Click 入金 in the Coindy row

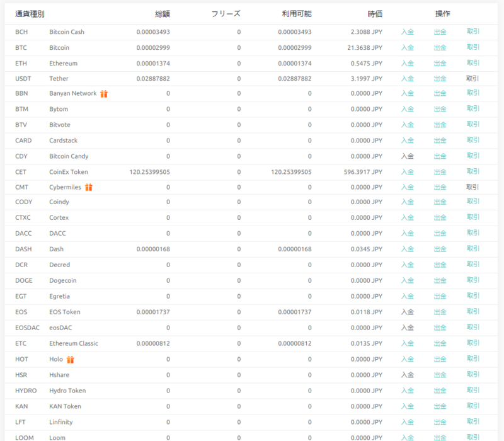pos(407,202)
